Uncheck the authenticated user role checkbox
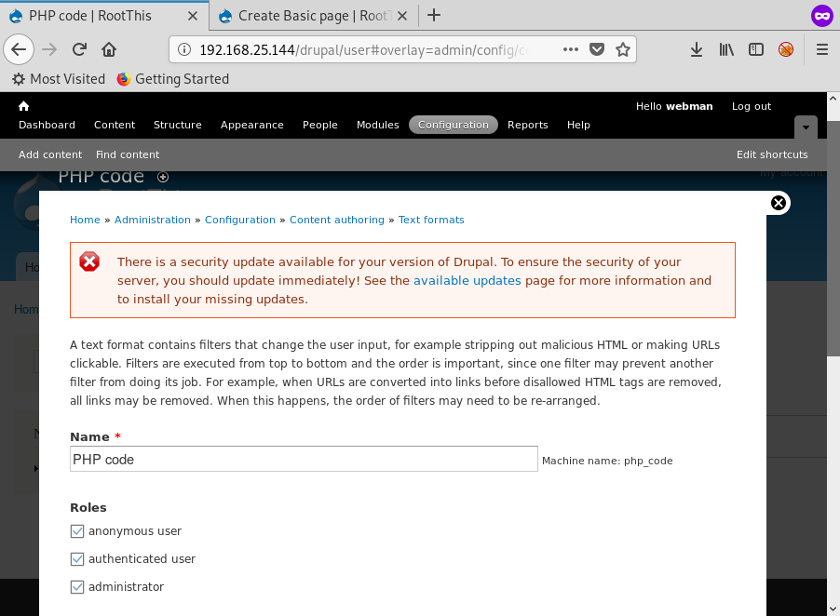Viewport: 840px width, 616px height. pyautogui.click(x=77, y=559)
